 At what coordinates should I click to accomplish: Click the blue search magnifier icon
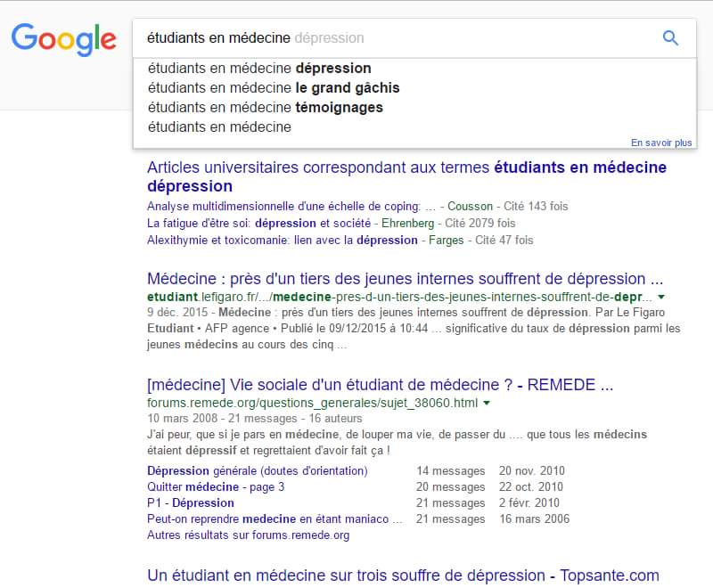[670, 38]
